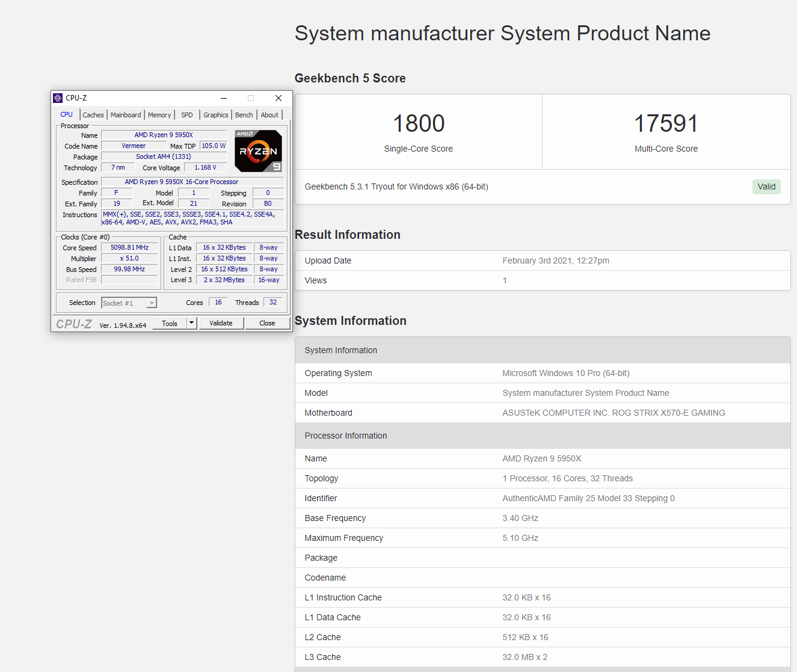Click the Stepping value 0 in CPU-Z

(x=268, y=193)
